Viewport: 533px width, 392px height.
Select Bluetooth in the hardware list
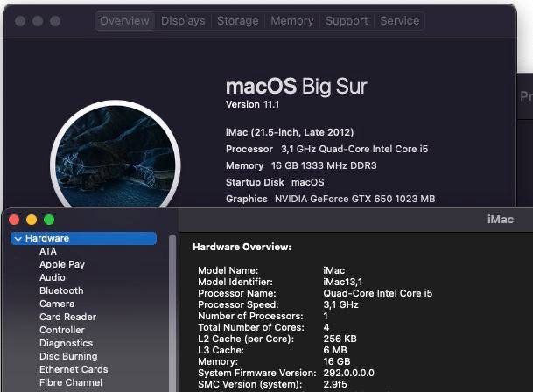click(x=61, y=290)
